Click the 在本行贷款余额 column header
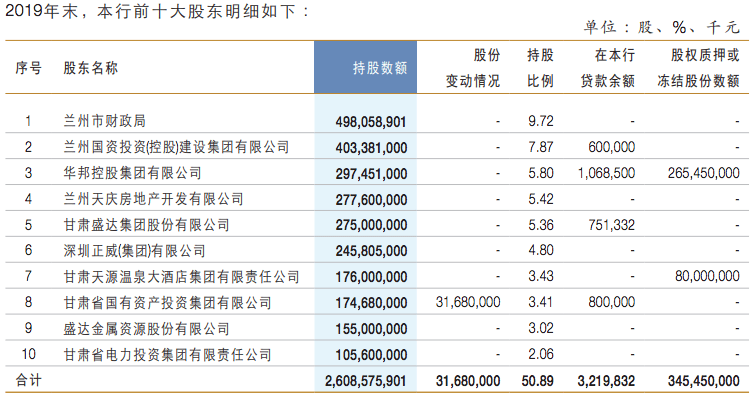The width and height of the screenshot is (755, 399). (x=608, y=68)
